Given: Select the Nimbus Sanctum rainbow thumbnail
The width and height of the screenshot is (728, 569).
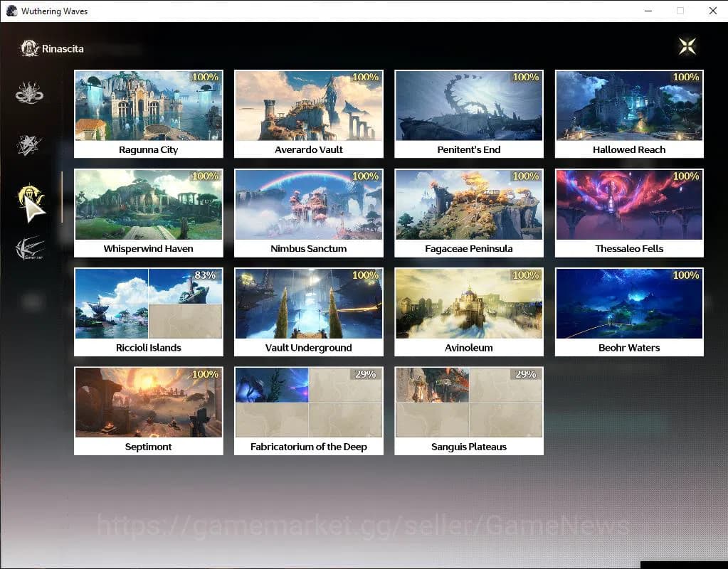Looking at the screenshot, I should coord(308,205).
